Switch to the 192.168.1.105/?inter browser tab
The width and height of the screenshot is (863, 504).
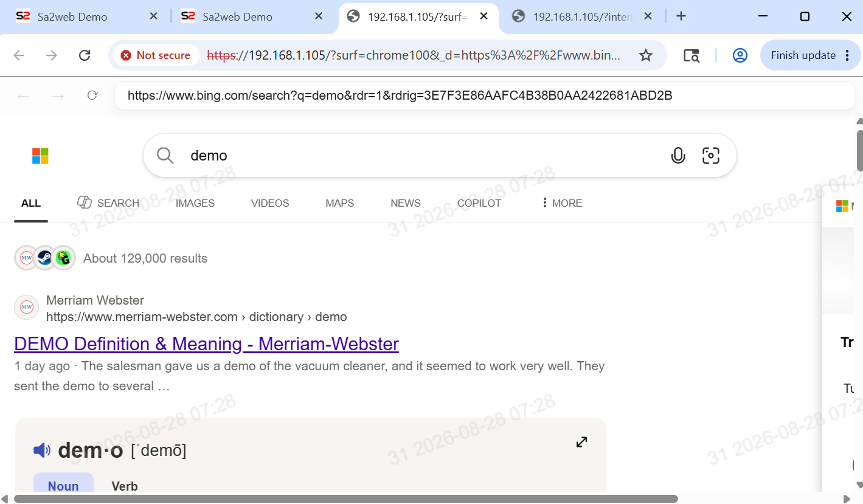(581, 16)
